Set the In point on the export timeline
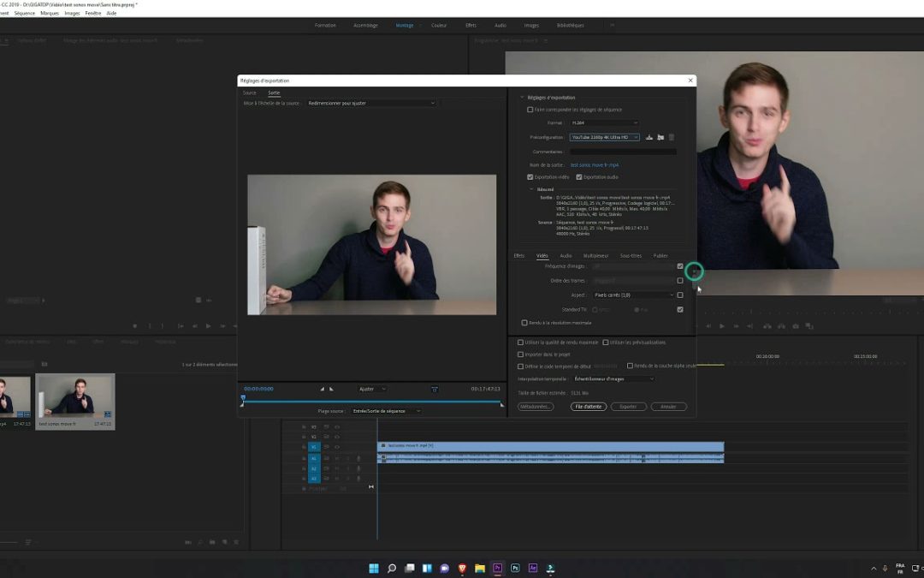 [322, 389]
